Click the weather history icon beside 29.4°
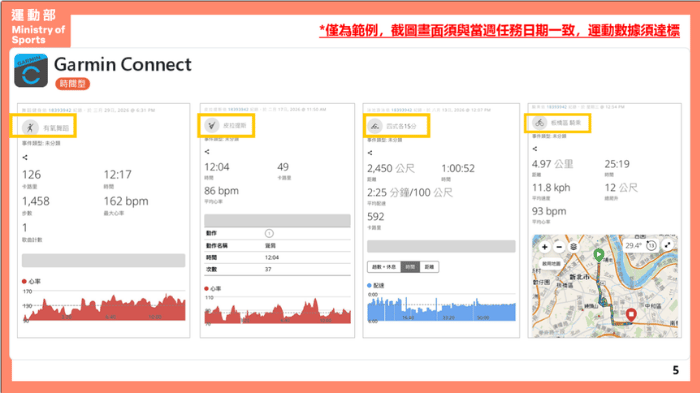 click(651, 245)
